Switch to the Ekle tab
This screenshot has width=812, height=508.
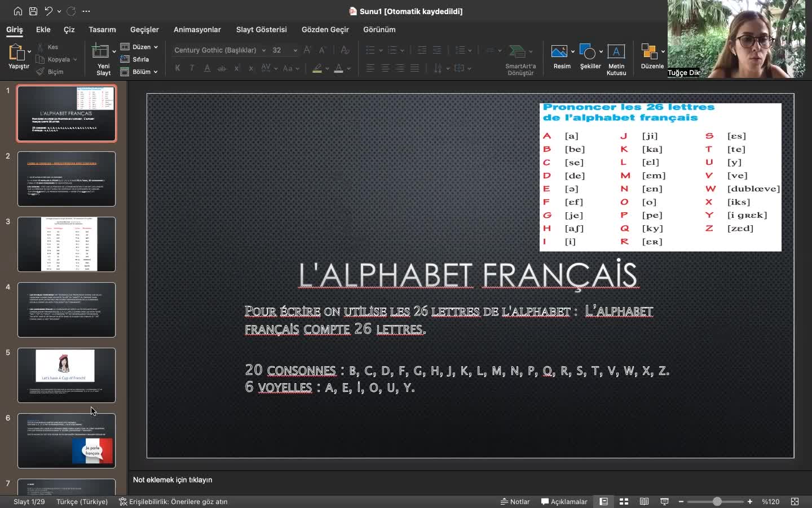coord(43,29)
